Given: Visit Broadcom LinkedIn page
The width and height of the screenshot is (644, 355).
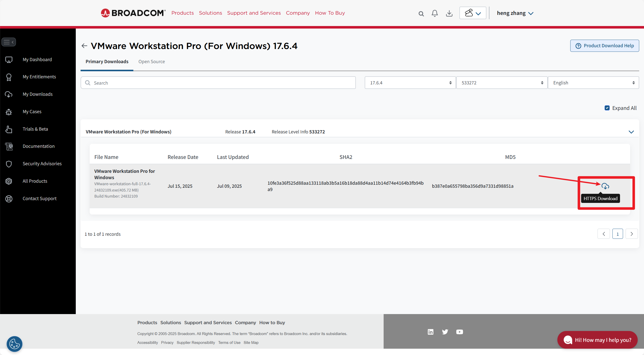Looking at the screenshot, I should coord(431,332).
